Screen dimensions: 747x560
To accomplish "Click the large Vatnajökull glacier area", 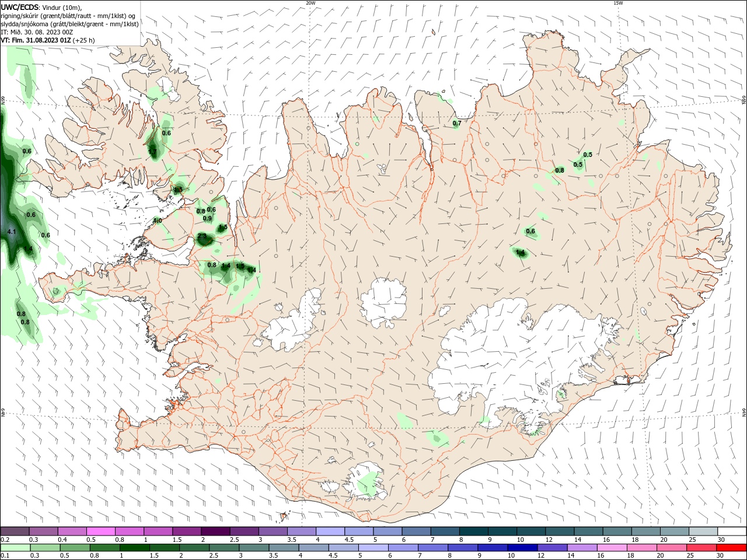I will (x=519, y=362).
